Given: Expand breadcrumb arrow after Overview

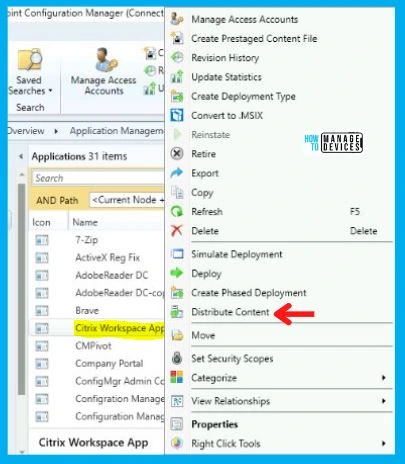Looking at the screenshot, I should [x=56, y=131].
